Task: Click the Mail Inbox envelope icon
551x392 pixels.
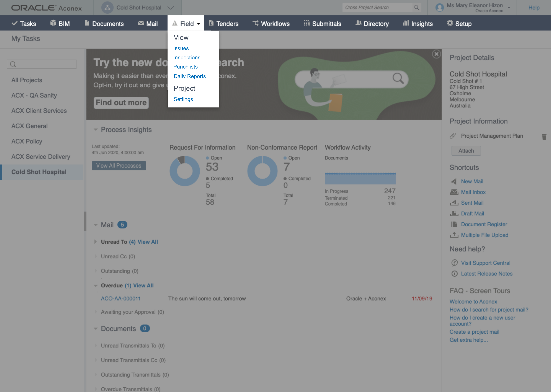Action: pyautogui.click(x=454, y=192)
